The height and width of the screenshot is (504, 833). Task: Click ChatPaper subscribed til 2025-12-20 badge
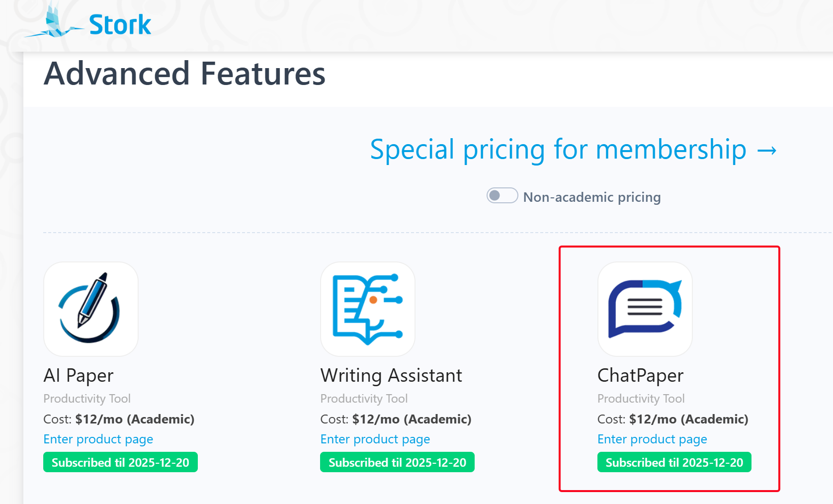[674, 462]
